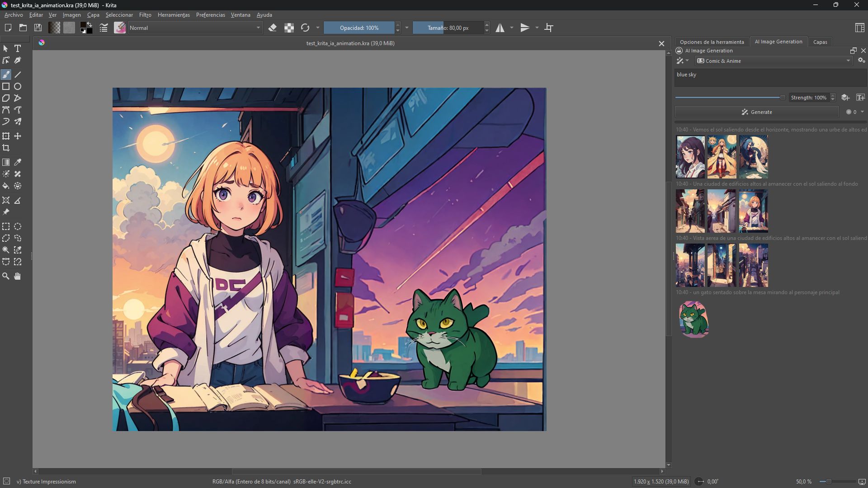Open the Preferencias menu

pos(210,15)
